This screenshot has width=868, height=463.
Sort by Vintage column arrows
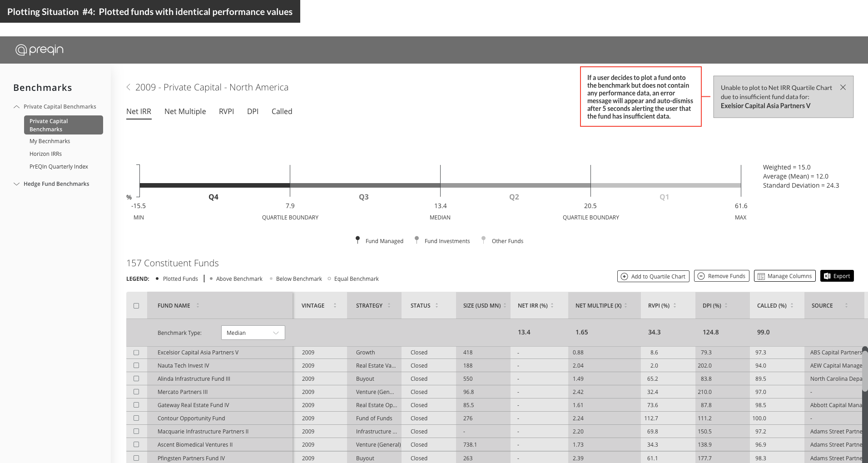click(x=335, y=305)
